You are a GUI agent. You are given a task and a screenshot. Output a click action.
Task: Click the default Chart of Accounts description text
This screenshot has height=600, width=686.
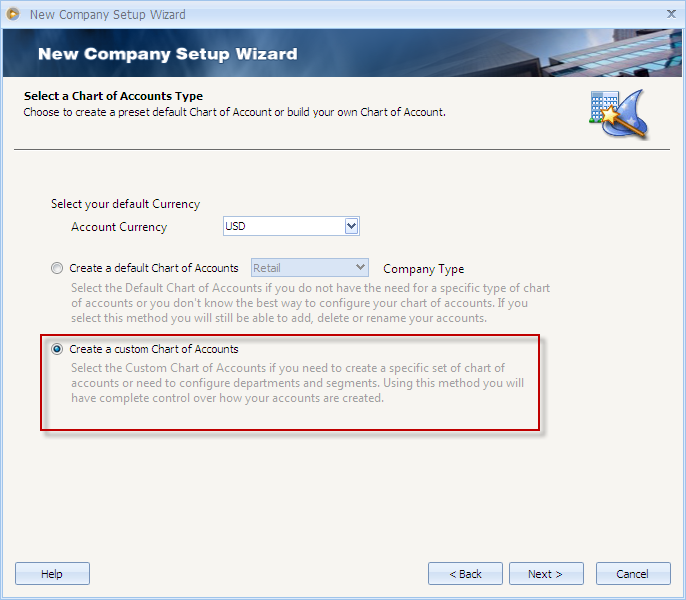pos(310,303)
